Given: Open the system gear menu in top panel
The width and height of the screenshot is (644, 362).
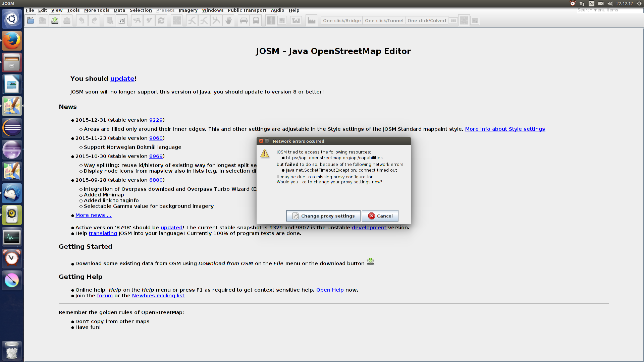Looking at the screenshot, I should pos(639,3).
